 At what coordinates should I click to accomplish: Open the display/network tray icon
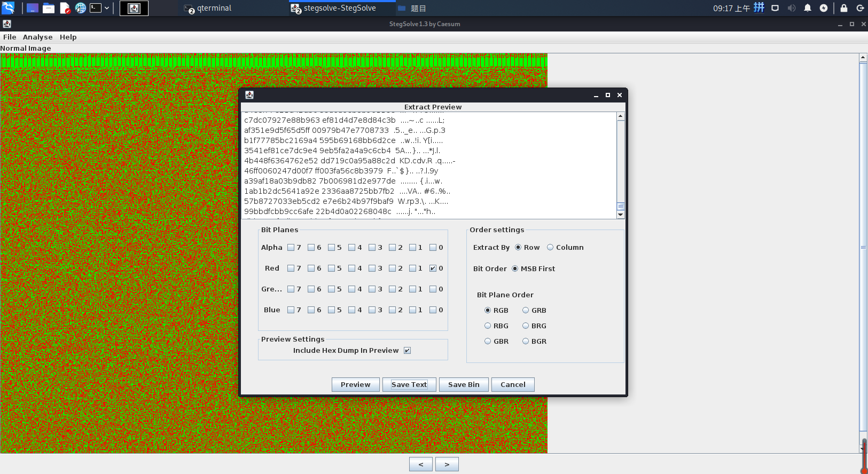click(x=775, y=8)
